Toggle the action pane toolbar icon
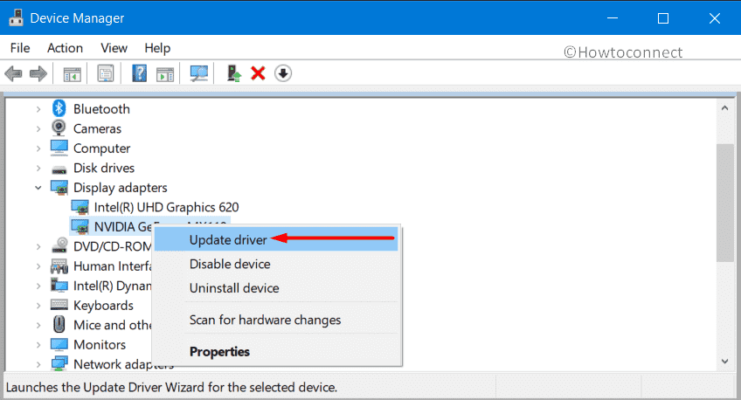 coord(165,74)
